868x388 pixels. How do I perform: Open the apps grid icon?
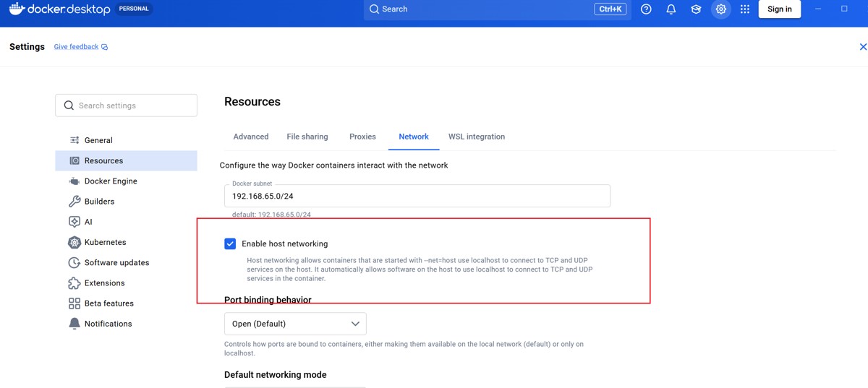[745, 9]
